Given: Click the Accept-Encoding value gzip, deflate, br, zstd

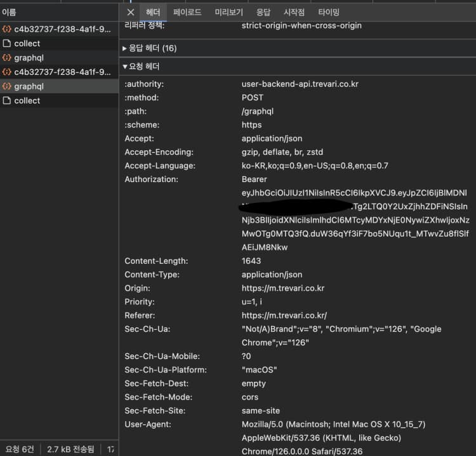Looking at the screenshot, I should (282, 152).
